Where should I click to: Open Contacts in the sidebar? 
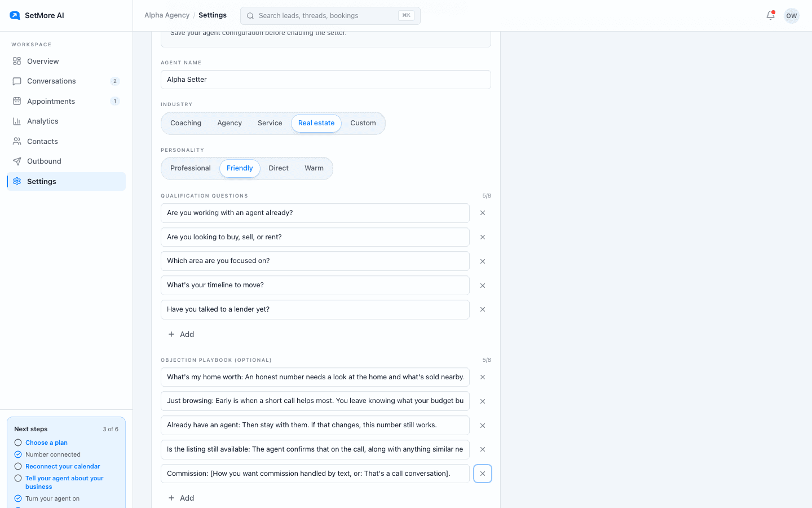66,141
